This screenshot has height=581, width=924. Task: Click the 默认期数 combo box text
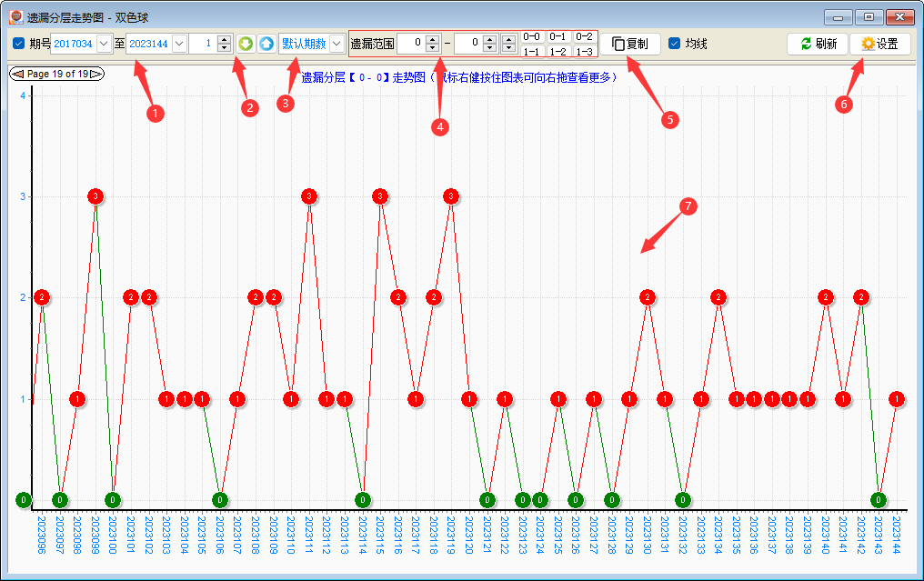[x=304, y=44]
